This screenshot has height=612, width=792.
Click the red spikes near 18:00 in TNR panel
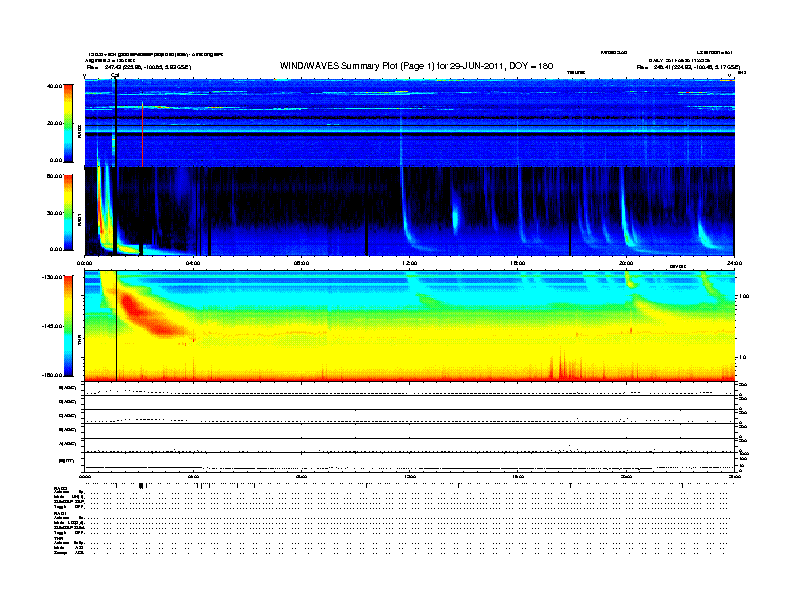(x=566, y=365)
